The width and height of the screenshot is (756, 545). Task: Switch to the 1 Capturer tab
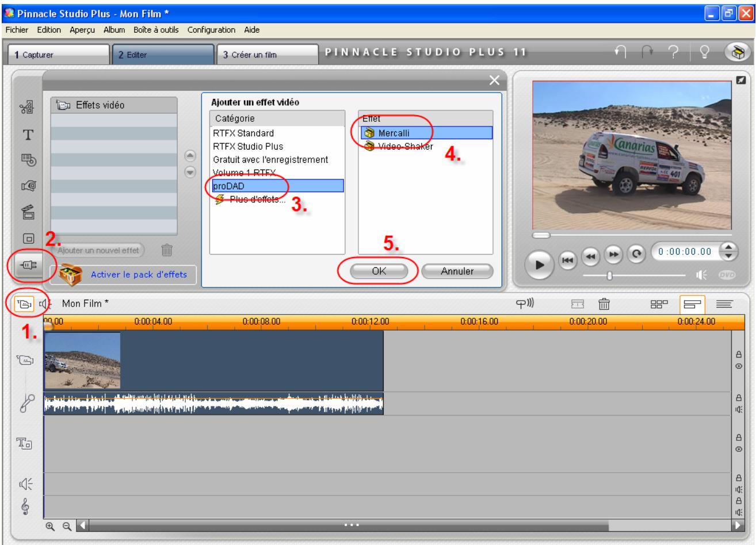58,55
